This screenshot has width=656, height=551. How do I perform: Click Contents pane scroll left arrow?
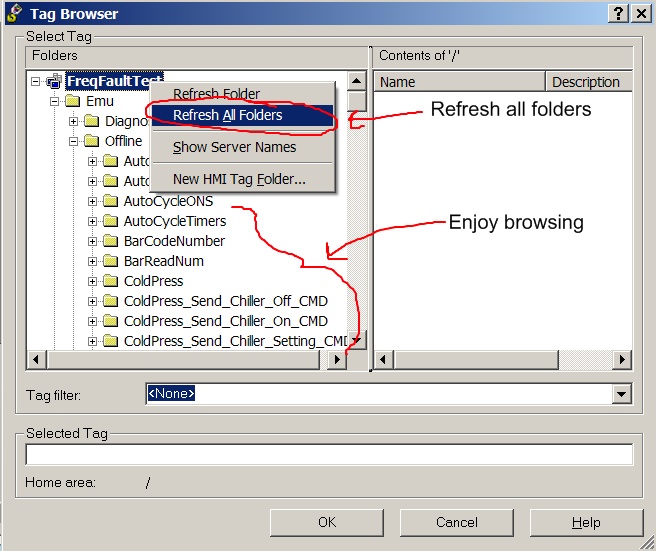383,359
